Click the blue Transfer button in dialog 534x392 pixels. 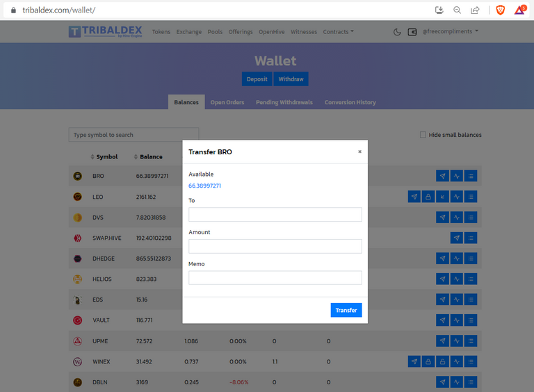pos(346,310)
